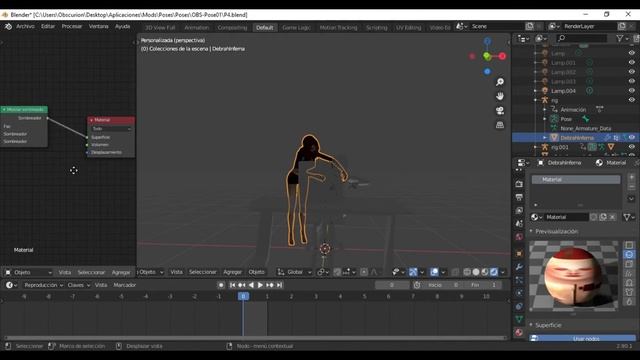Screen dimensions: 640x360
Task: Add a new material slot
Action: click(x=631, y=177)
